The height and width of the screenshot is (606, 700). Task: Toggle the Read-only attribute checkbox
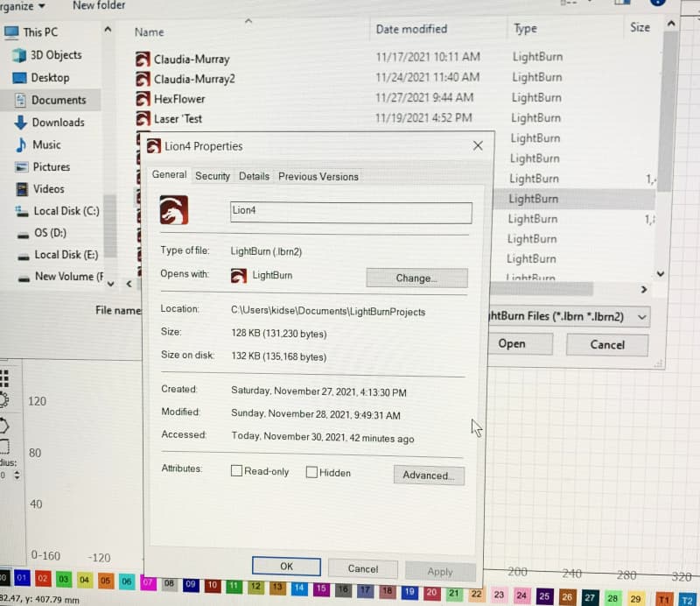click(x=236, y=470)
